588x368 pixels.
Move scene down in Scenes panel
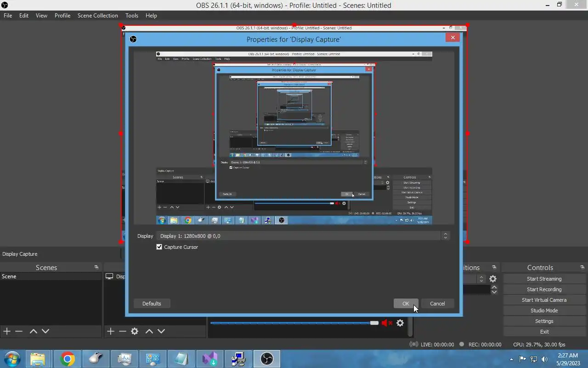(x=45, y=331)
